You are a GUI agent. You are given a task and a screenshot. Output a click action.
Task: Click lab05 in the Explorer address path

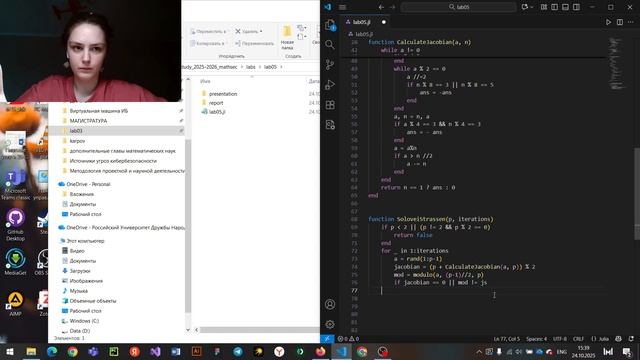click(270, 67)
